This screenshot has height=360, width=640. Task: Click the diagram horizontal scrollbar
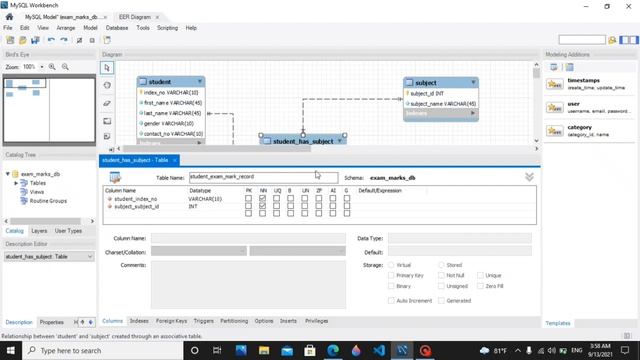pos(217,149)
